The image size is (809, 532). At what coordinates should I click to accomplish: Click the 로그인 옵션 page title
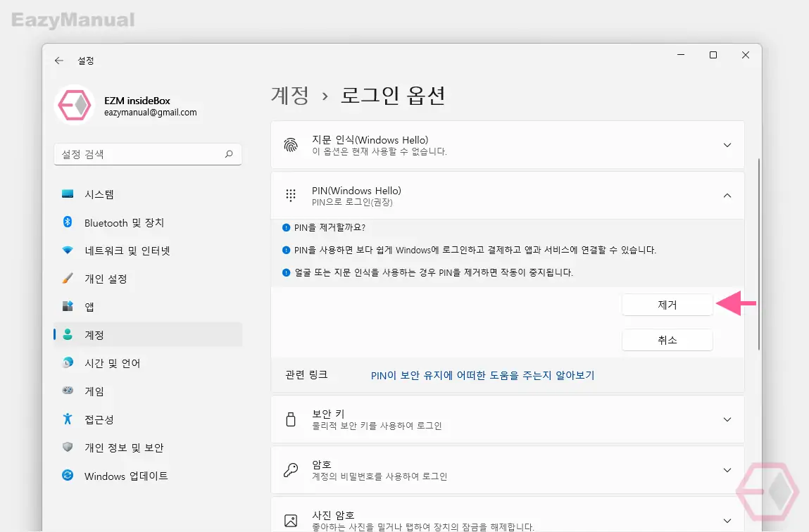[x=393, y=96]
